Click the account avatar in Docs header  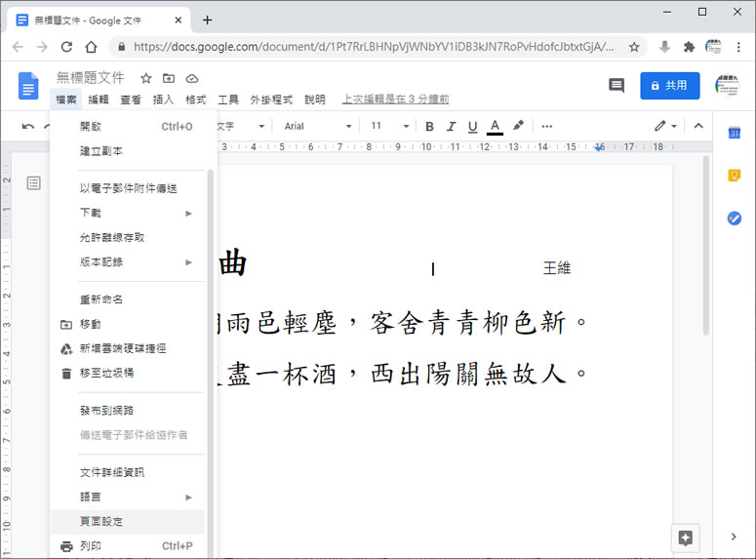point(727,86)
